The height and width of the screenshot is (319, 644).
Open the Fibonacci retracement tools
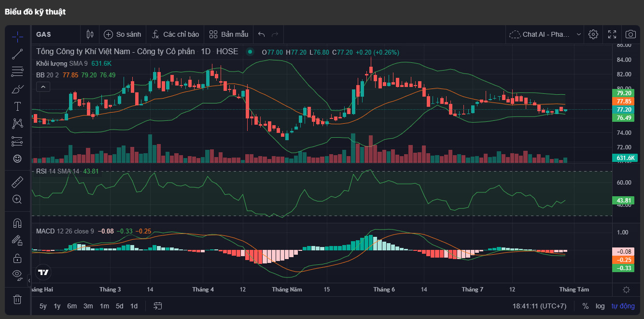pyautogui.click(x=17, y=72)
